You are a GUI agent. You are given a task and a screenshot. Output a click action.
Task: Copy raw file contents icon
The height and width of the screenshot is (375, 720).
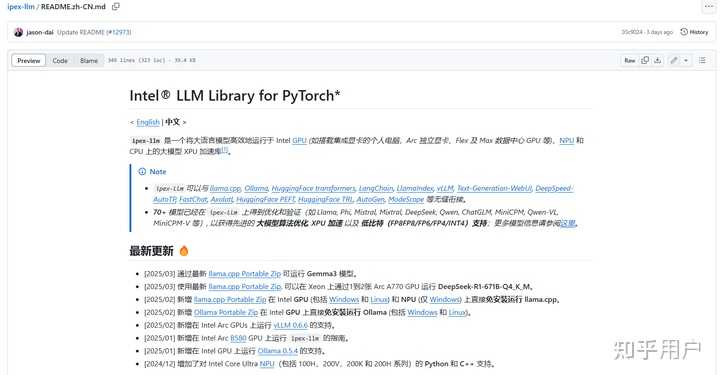645,60
